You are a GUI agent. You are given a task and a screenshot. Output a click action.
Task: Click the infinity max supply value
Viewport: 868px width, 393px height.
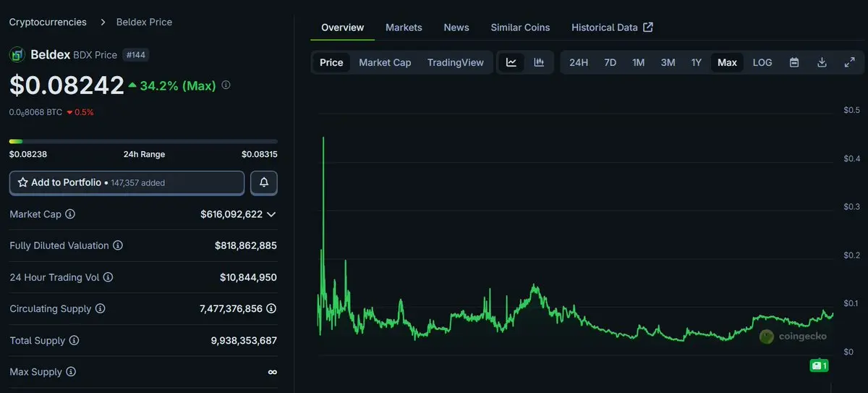(272, 372)
